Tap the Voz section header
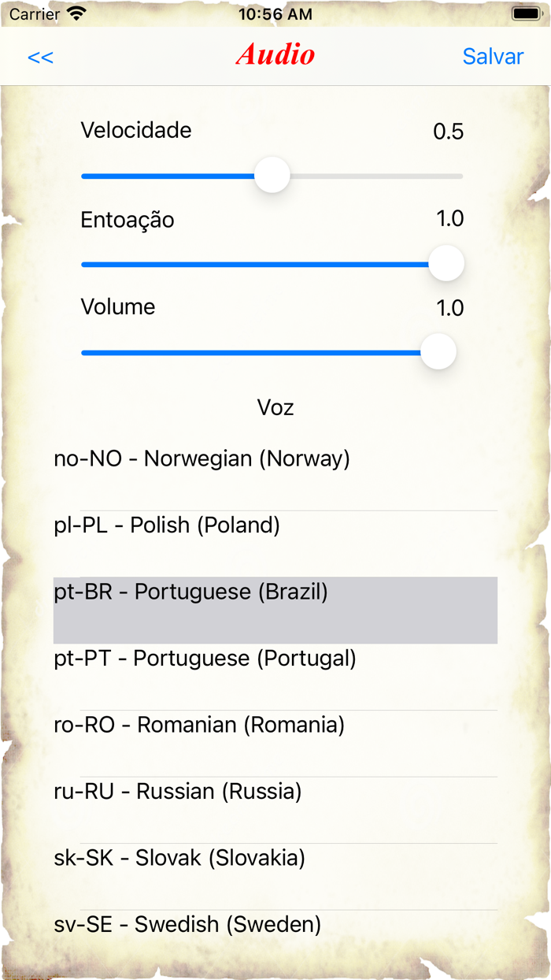Viewport: 551px width, 980px height. (275, 407)
